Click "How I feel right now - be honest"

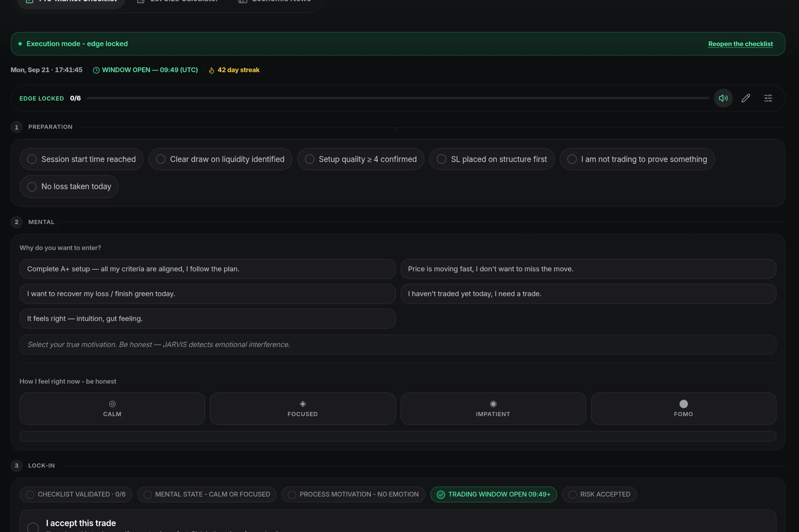click(68, 382)
